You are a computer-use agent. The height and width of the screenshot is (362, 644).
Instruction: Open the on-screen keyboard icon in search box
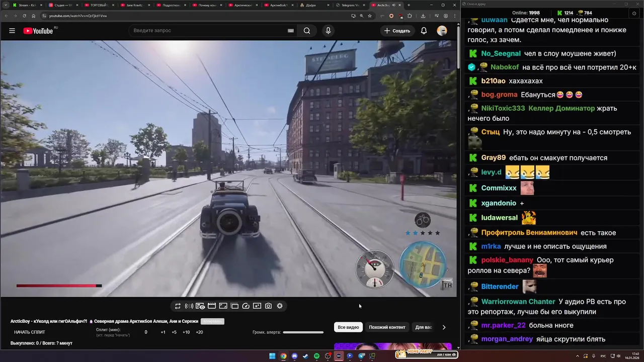[x=290, y=31]
